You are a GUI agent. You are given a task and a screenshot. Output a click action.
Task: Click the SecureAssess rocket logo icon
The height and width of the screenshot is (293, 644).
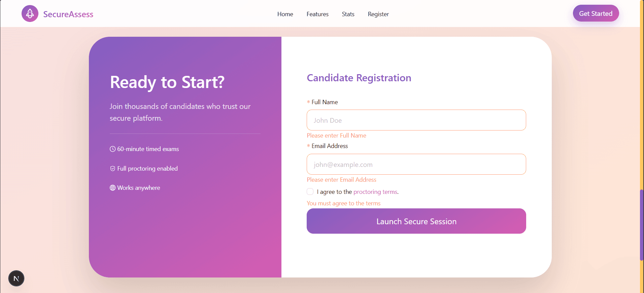coord(30,13)
